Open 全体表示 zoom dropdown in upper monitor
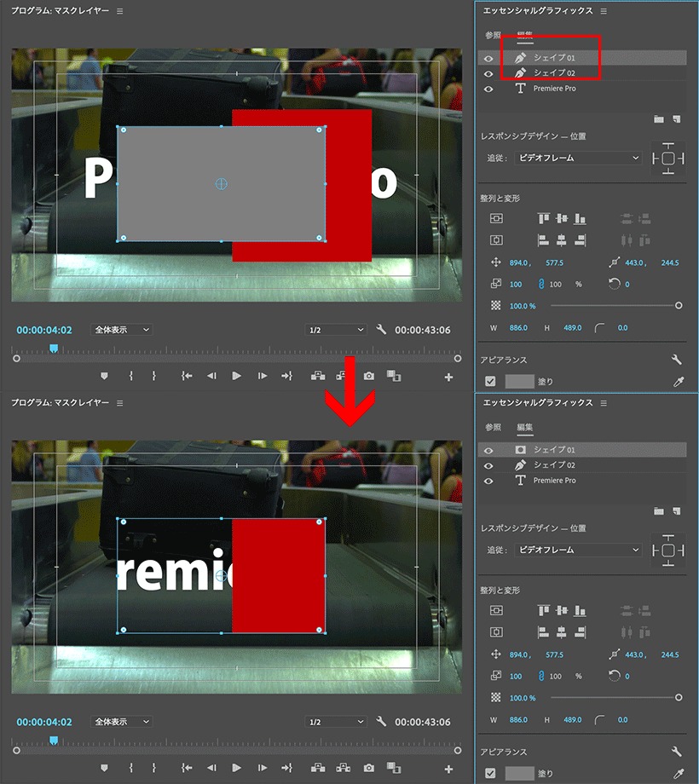The height and width of the screenshot is (784, 699). pos(122,330)
